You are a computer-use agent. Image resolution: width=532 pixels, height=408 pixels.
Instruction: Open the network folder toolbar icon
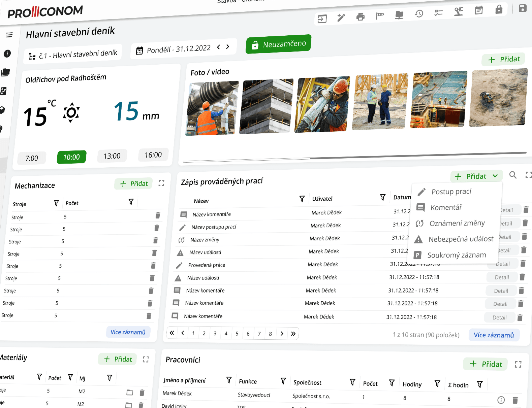coord(399,15)
